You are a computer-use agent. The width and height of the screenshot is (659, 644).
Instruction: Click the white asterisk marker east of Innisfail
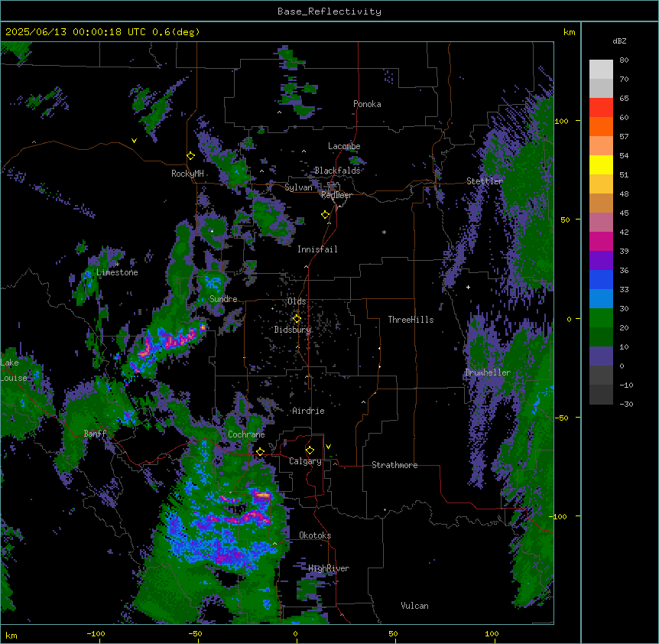coord(384,232)
